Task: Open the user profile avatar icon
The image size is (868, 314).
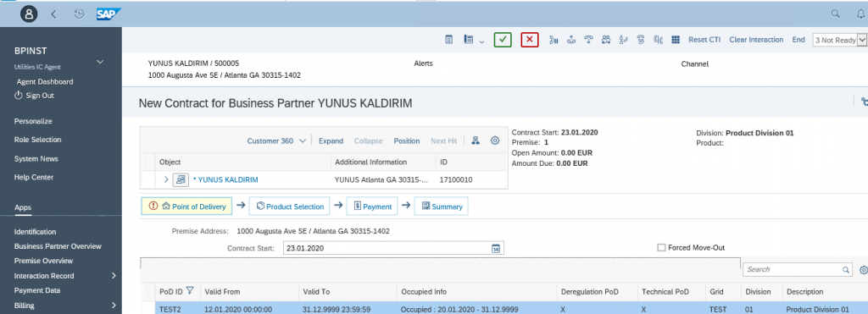Action: pyautogui.click(x=29, y=14)
